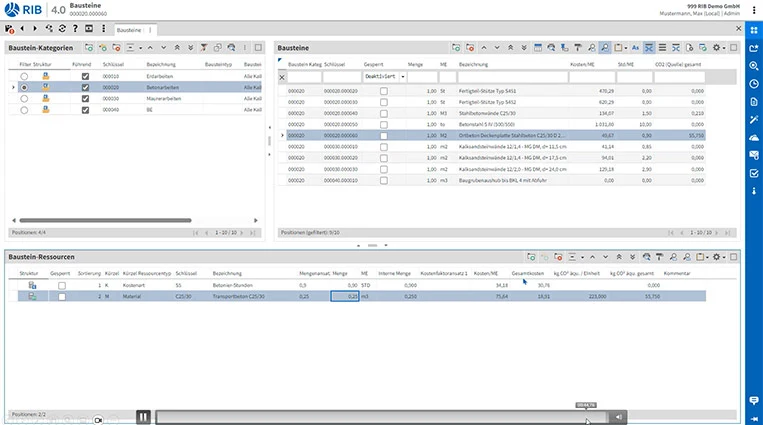Open settings gear dropdown in Baustein-Ressourcen
Image resolution: width=763 pixels, height=425 pixels.
click(x=718, y=257)
